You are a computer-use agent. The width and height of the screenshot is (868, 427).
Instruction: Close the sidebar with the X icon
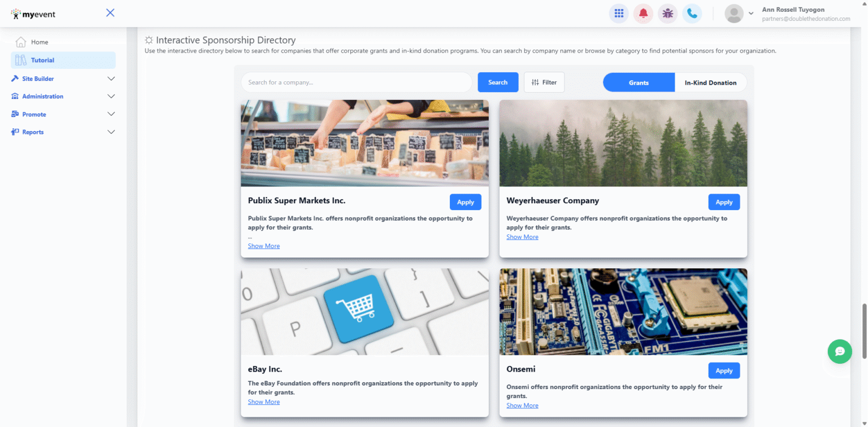tap(110, 12)
